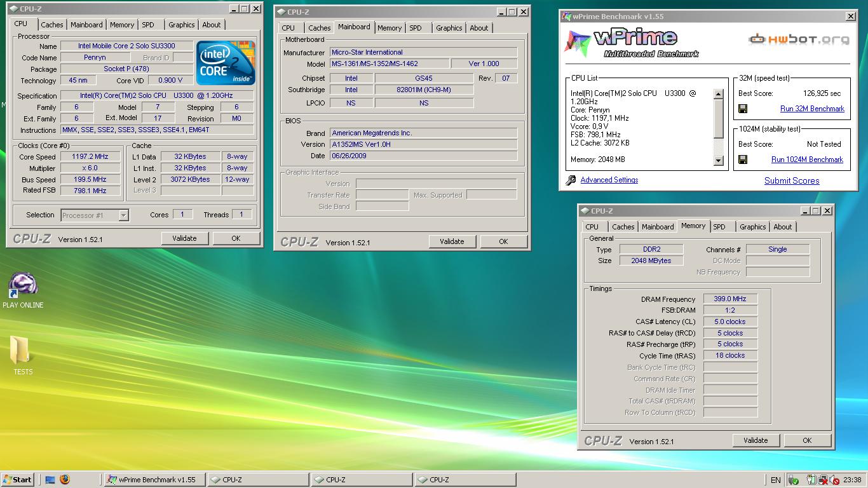Open Graphics tab in CPU-Z CPU window
Image resolution: width=868 pixels, height=488 pixels.
coord(181,25)
